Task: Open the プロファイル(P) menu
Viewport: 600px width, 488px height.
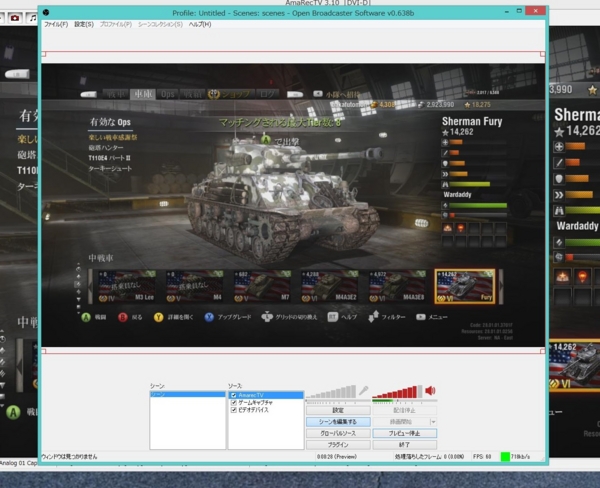Action: tap(116, 24)
